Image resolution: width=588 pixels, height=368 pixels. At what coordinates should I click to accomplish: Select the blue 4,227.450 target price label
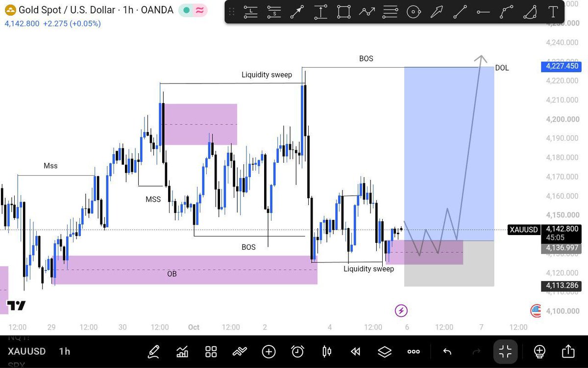point(563,66)
